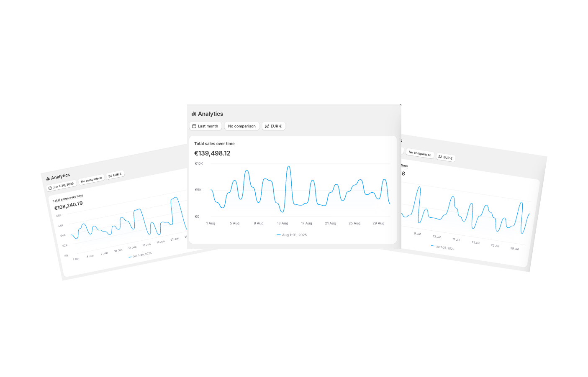Screen dimensions: 588x377
Task: Click the calendar icon beside Jun 1–30, 2025
Action: (50, 188)
